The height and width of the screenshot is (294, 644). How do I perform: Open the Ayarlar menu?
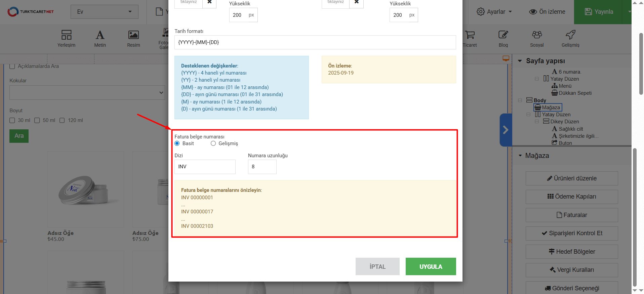pyautogui.click(x=494, y=12)
